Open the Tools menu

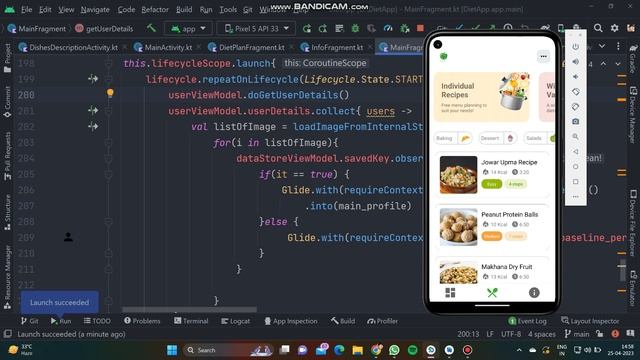tap(228, 9)
